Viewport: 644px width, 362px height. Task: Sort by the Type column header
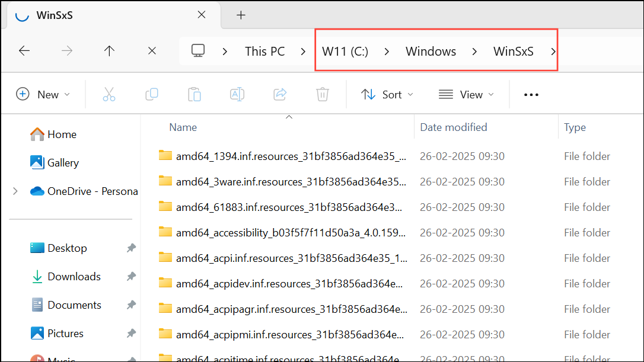575,127
